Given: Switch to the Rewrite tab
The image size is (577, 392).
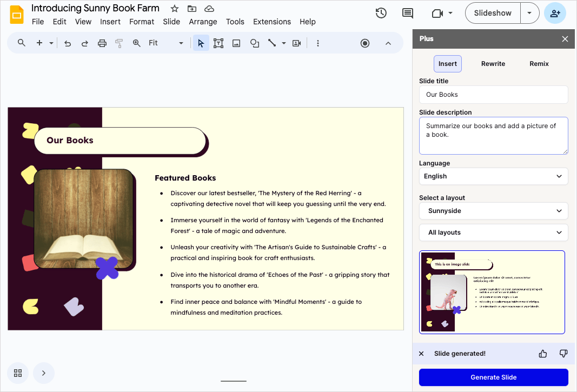Looking at the screenshot, I should click(493, 64).
